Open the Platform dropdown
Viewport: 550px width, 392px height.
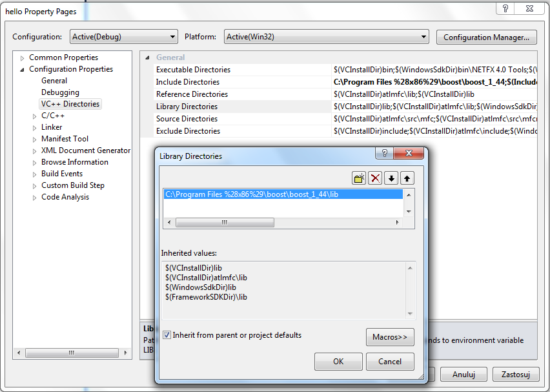click(326, 37)
